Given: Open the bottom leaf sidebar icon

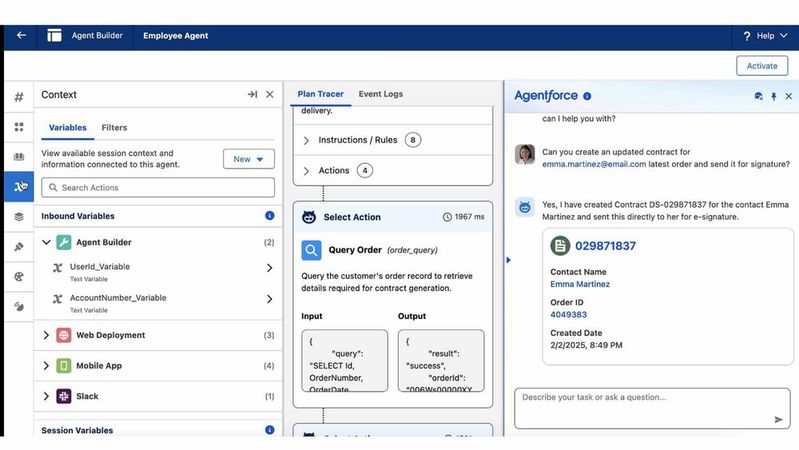Looking at the screenshot, I should 19,307.
